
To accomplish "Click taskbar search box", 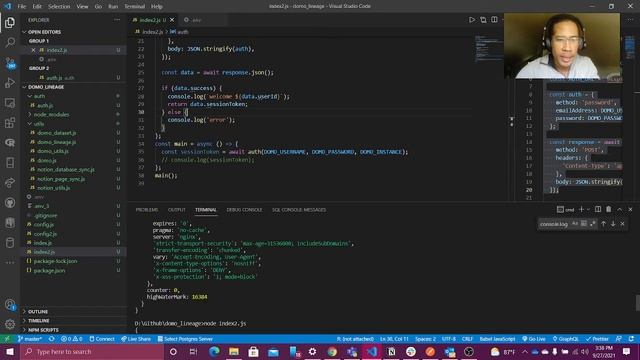I will (x=92, y=351).
